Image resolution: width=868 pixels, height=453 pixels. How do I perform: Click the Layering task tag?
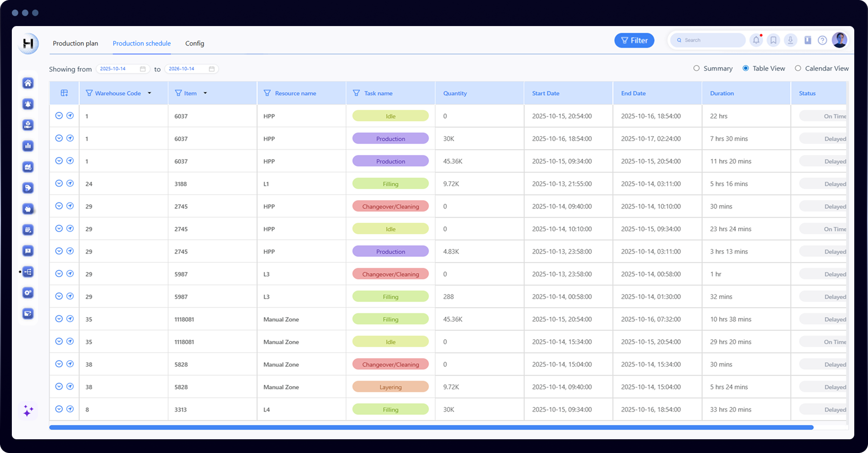pos(391,387)
